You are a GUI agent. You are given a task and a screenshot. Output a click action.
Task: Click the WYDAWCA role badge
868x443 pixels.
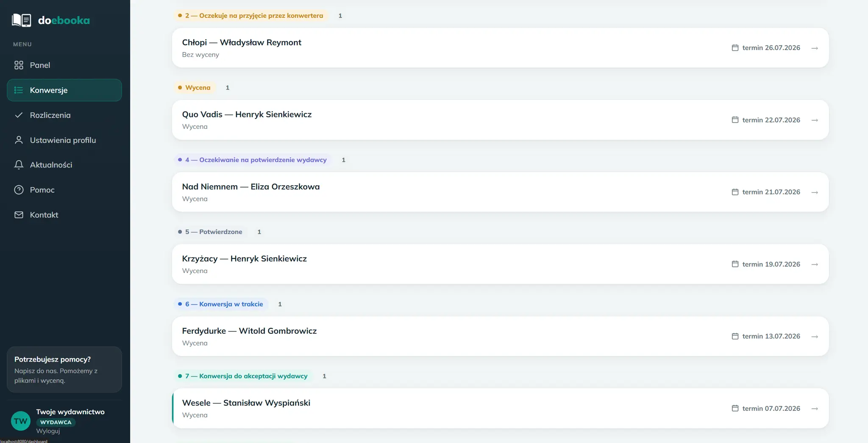(56, 422)
